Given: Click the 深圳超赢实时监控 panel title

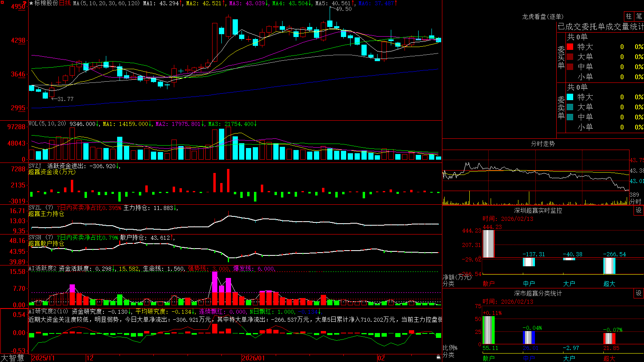Looking at the screenshot, I should click(538, 210).
